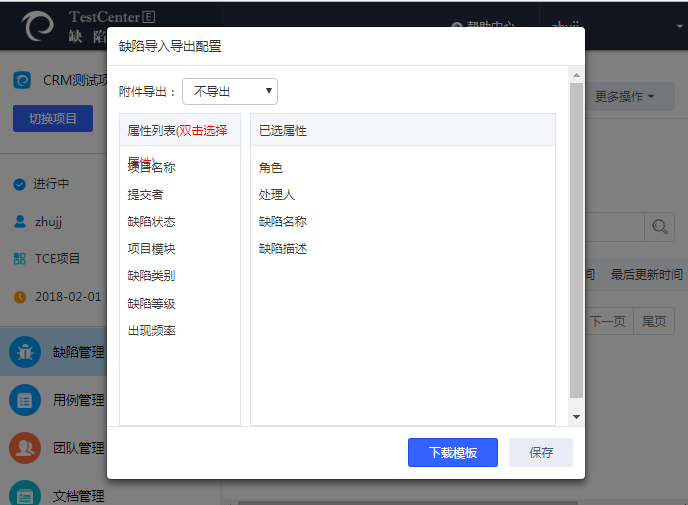Go to 尾页 last page

click(x=655, y=321)
